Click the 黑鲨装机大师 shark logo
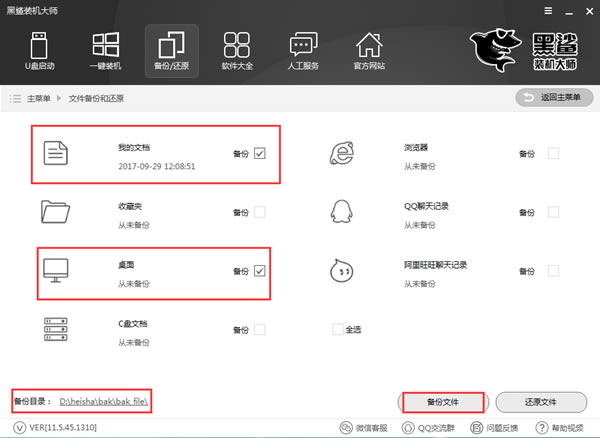The width and height of the screenshot is (600, 438). coord(524,50)
